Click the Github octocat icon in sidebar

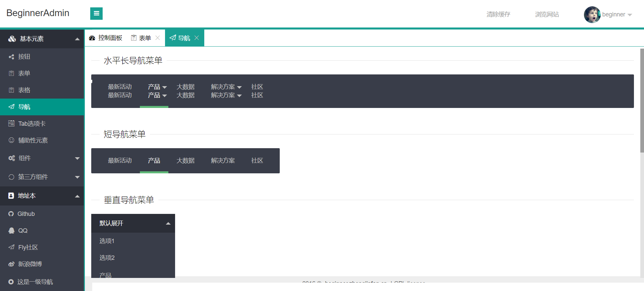coord(11,214)
